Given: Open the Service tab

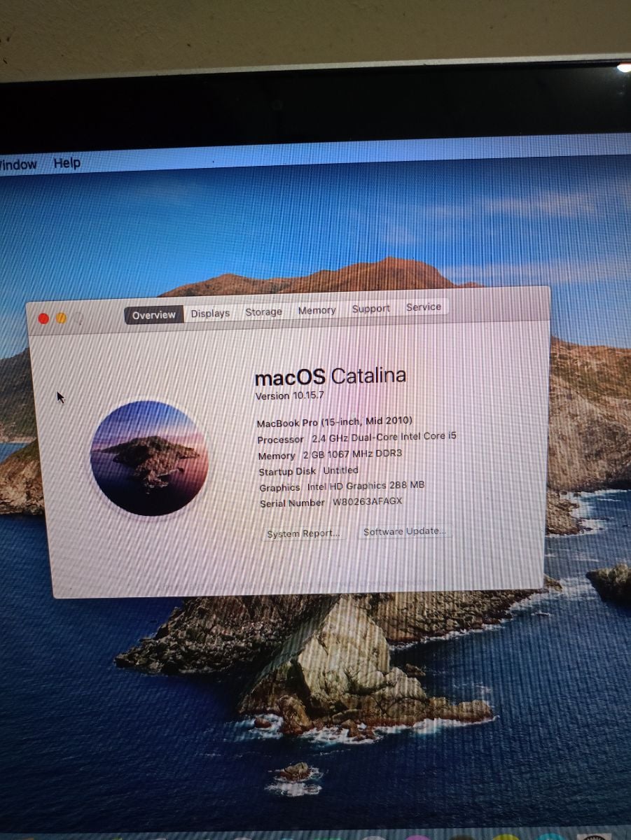Looking at the screenshot, I should (423, 307).
